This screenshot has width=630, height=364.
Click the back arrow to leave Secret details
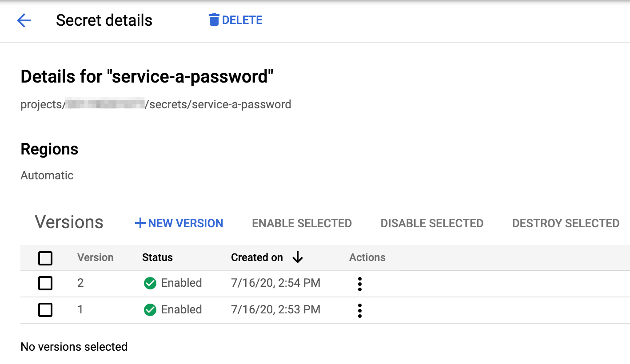coord(24,20)
